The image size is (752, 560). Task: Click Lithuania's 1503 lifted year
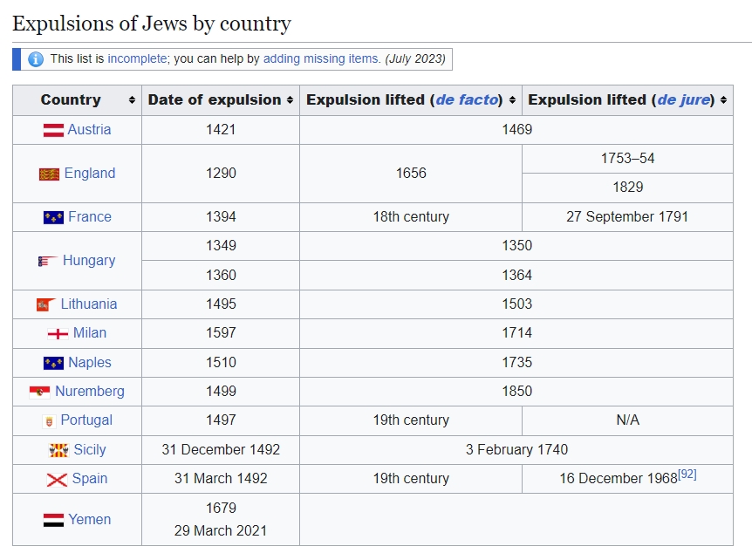coord(517,304)
